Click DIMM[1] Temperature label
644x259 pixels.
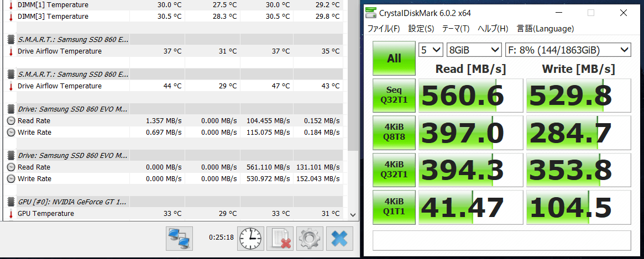click(x=53, y=5)
